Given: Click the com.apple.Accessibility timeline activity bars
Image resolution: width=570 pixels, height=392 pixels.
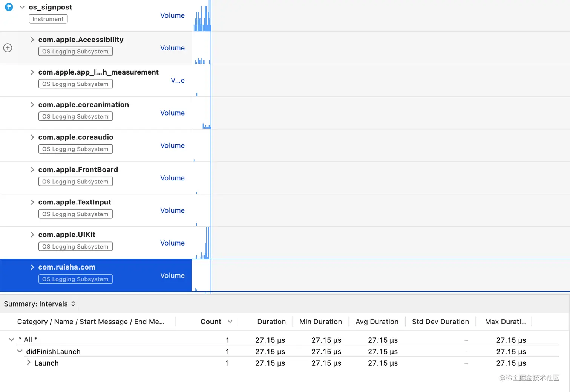Looking at the screenshot, I should coord(202,61).
